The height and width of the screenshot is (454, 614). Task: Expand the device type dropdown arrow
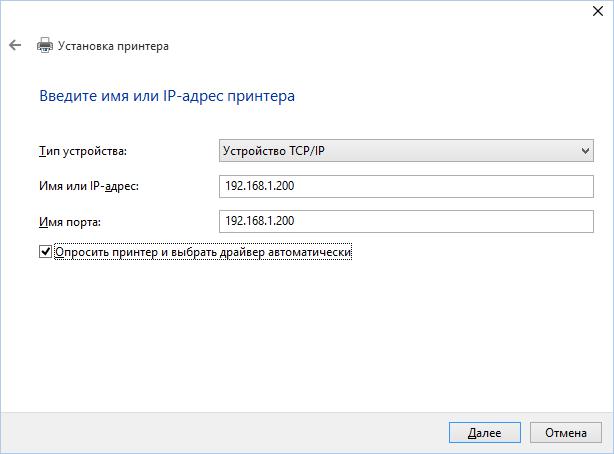[x=585, y=151]
